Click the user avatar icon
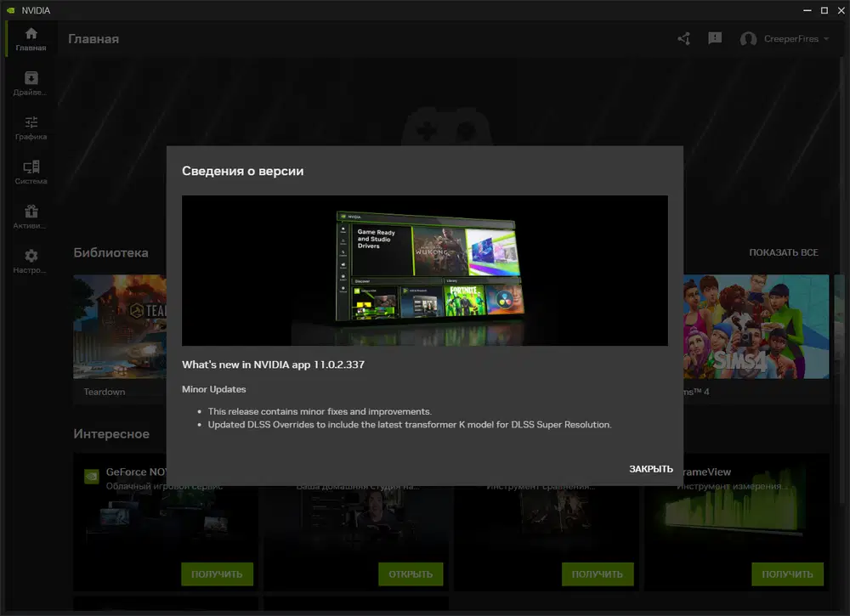 tap(748, 39)
